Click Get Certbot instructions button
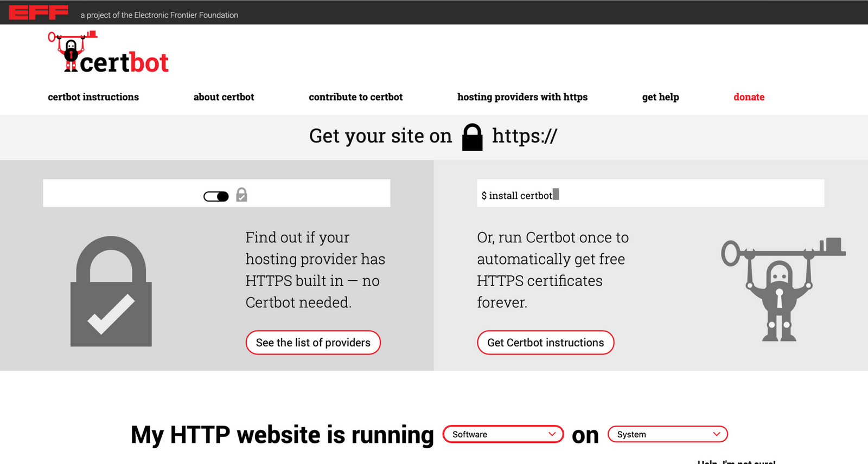Screen dimensions: 868x464 [x=546, y=343]
